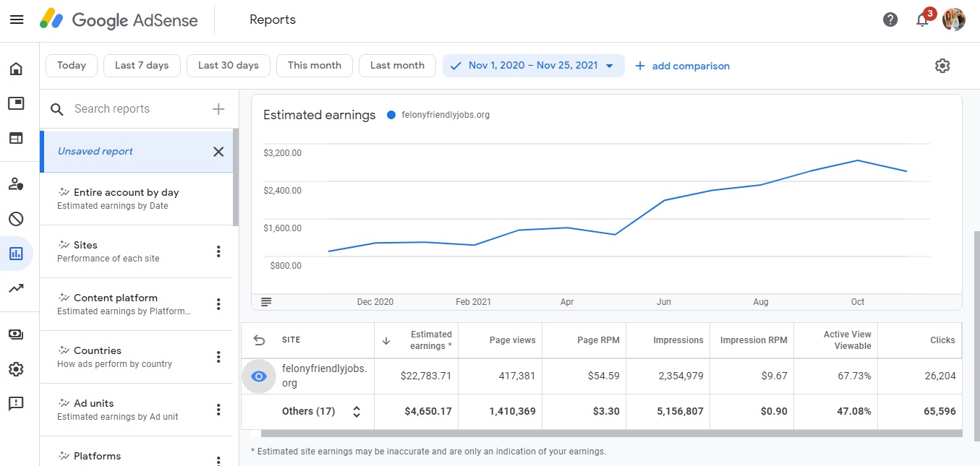Open the Optimization trend sidebar icon
Screen dimensions: 980x466
tap(16, 288)
